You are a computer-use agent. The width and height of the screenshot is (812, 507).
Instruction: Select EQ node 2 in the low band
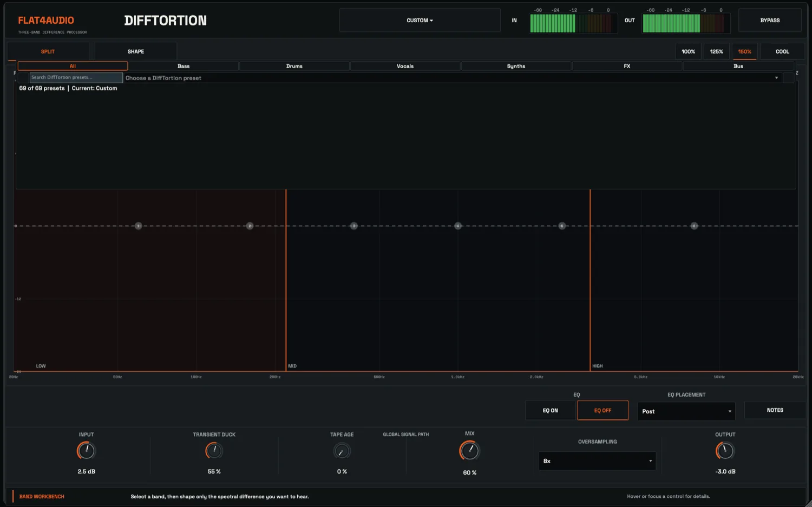[x=250, y=226]
